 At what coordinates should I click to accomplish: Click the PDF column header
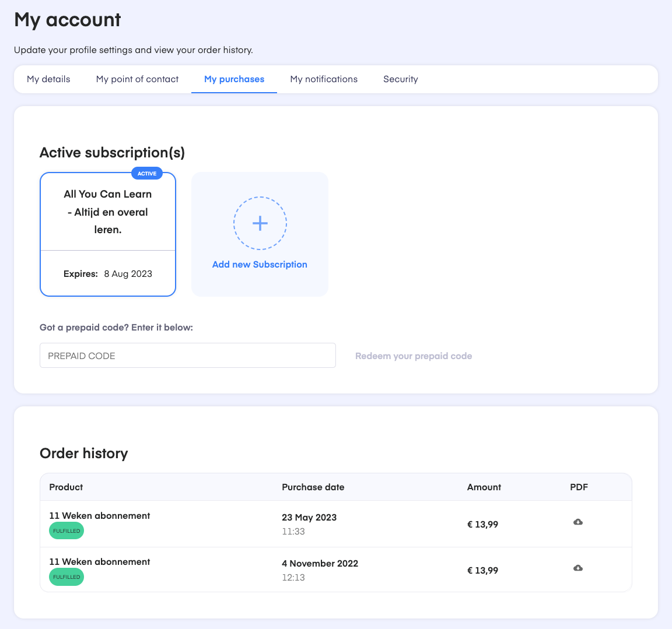pyautogui.click(x=579, y=487)
